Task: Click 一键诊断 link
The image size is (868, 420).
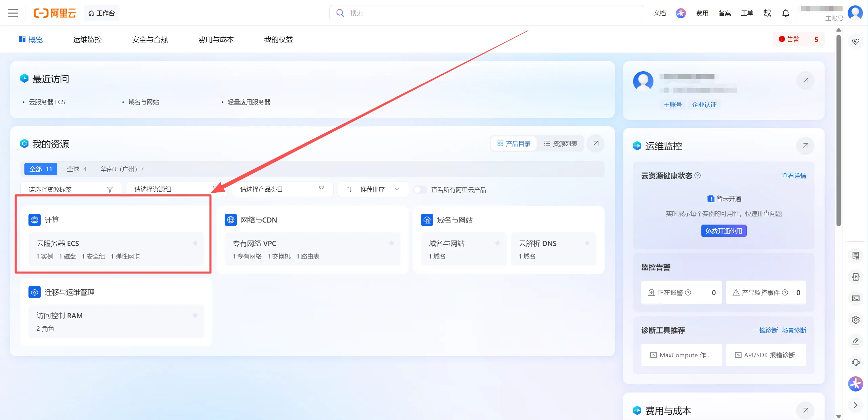Action: pos(766,330)
